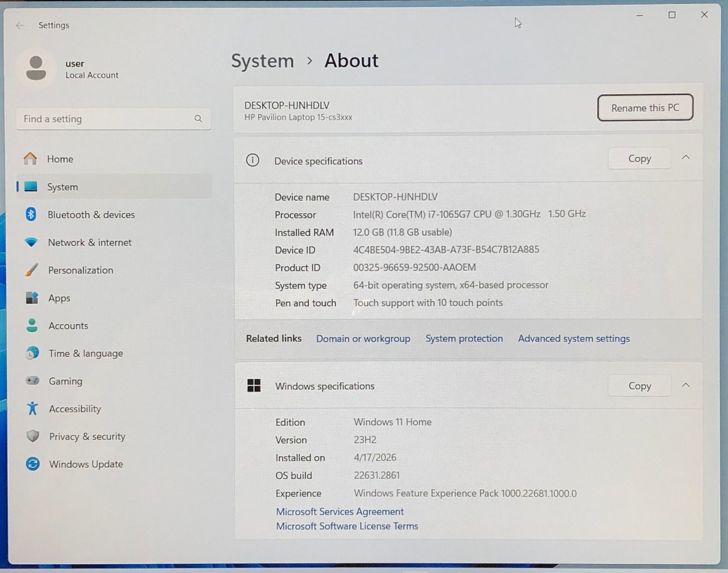This screenshot has width=728, height=573.
Task: Click the Accounts person icon
Action: pyautogui.click(x=32, y=326)
